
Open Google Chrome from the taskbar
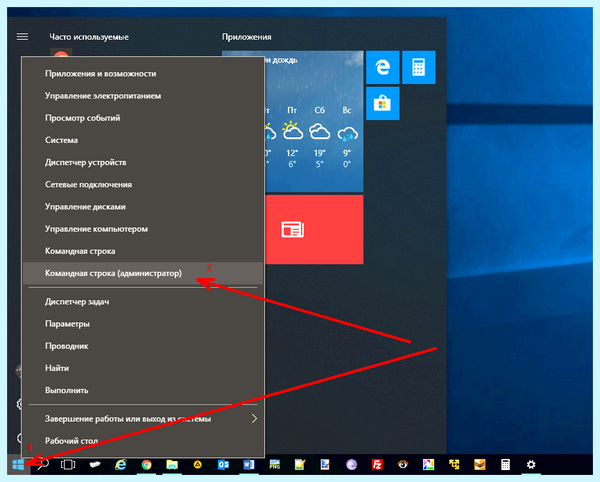pyautogui.click(x=147, y=464)
